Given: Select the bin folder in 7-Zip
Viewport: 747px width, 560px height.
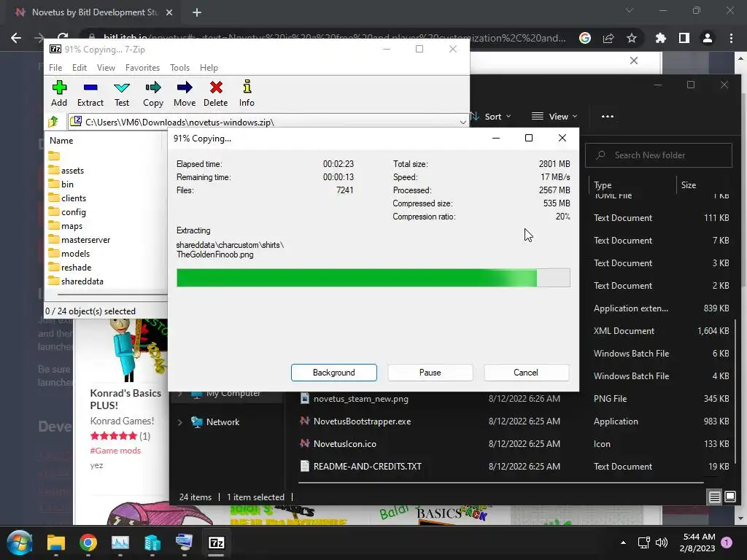Looking at the screenshot, I should (x=61, y=184).
